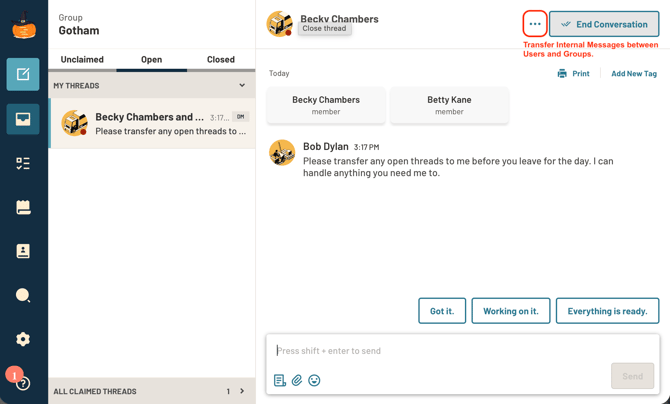Open the compose new message icon
670x404 pixels.
[x=23, y=75]
